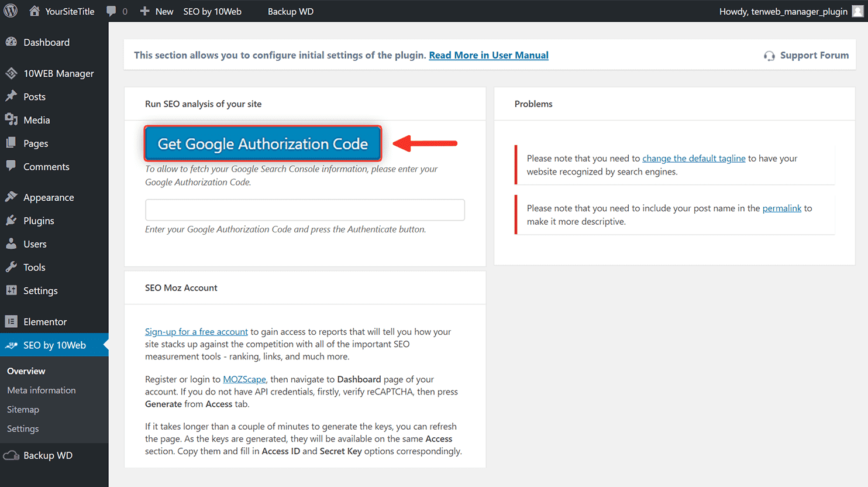Screen dimensions: 868x487
Task: Click the Posts pushpin icon
Action: pyautogui.click(x=11, y=97)
